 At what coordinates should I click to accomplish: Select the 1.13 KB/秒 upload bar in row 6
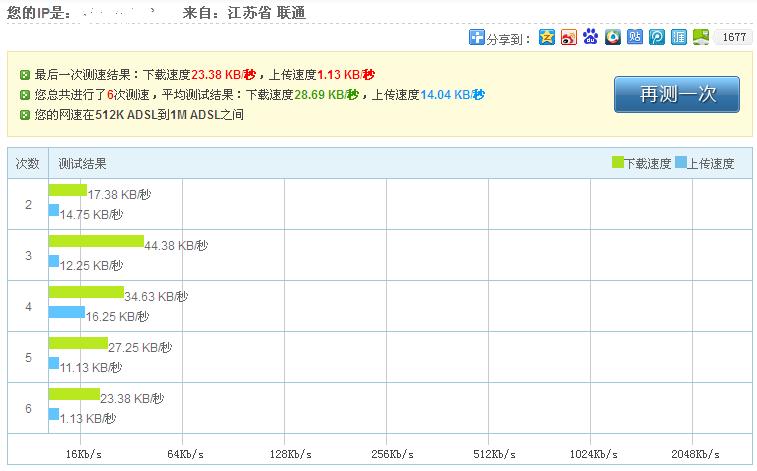(54, 414)
